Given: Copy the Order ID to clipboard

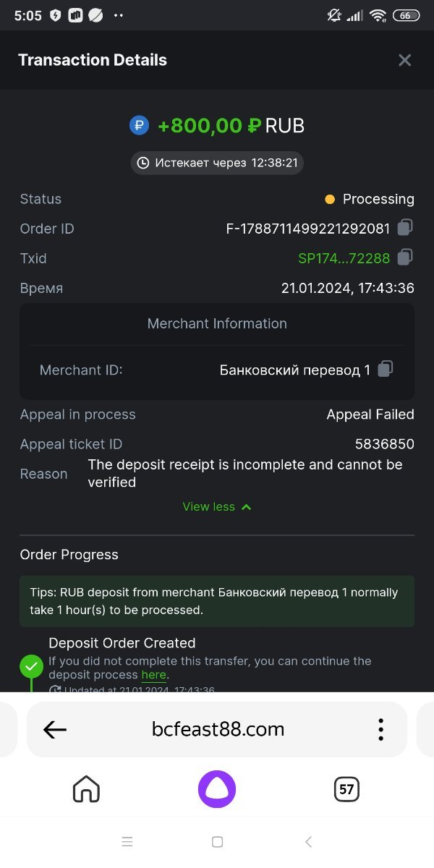Looking at the screenshot, I should coord(405,228).
